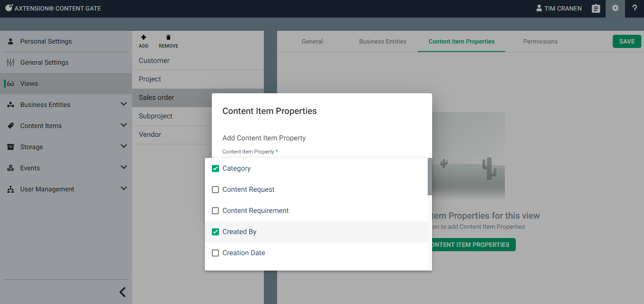Click the Tim Cranen user icon
Viewport: 644px width, 304px height.
click(539, 8)
